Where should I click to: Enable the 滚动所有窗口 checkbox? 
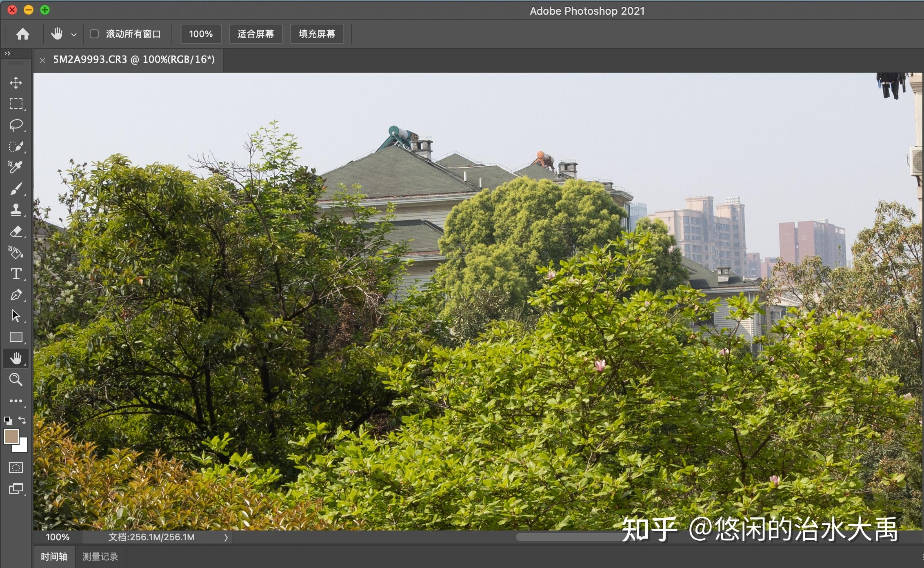[x=94, y=34]
